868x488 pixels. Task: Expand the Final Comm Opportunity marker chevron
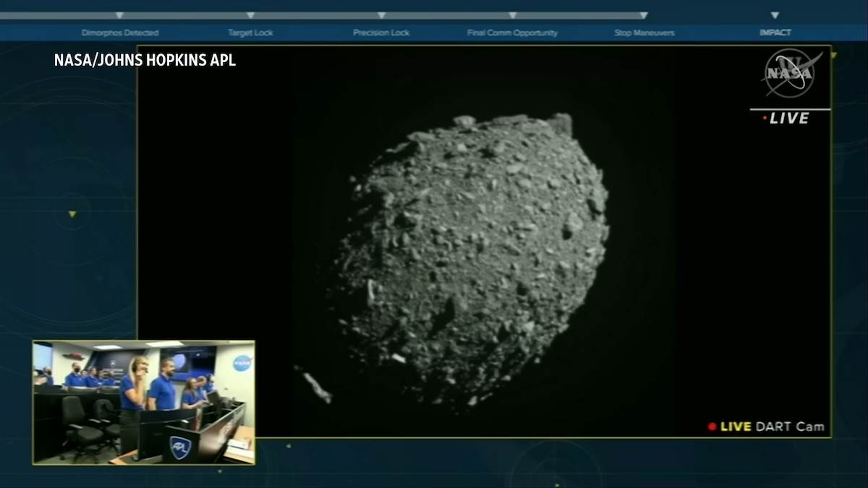coord(514,13)
